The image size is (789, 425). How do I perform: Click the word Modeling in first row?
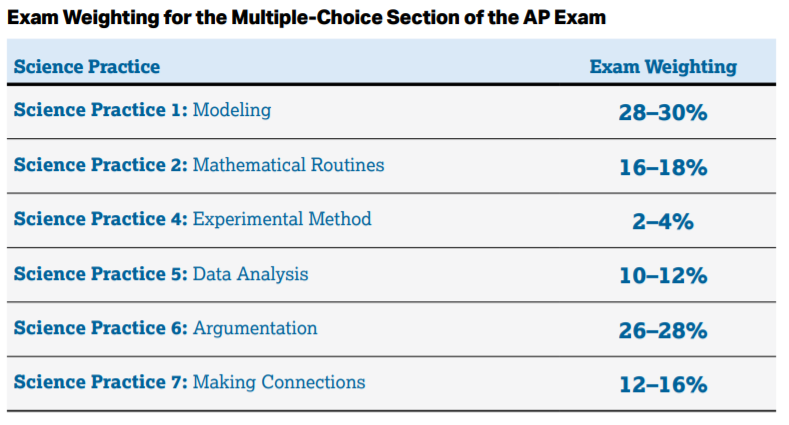coord(232,110)
